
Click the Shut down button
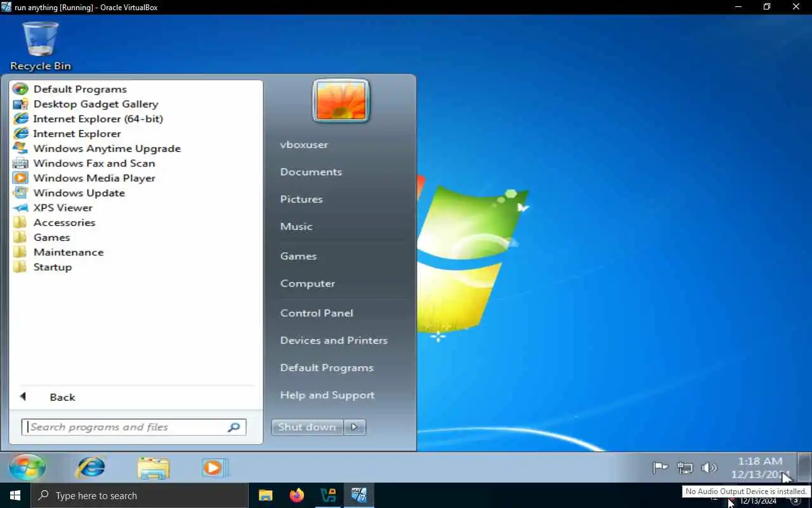(307, 427)
